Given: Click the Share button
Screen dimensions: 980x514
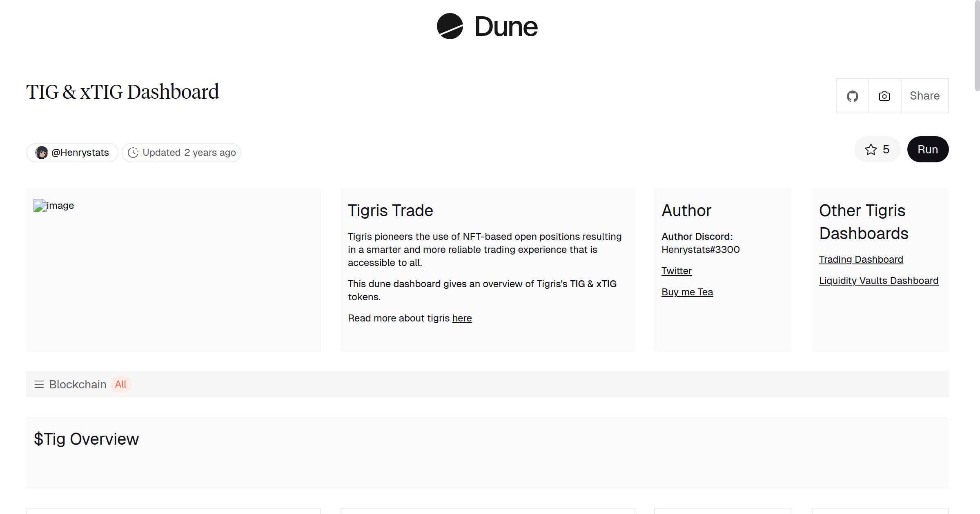Looking at the screenshot, I should (924, 96).
